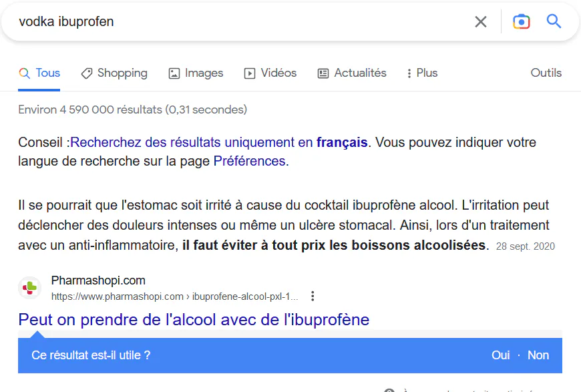Screen dimensions: 581x392
Task: Click the Actualités newspaper icon
Action: click(323, 73)
